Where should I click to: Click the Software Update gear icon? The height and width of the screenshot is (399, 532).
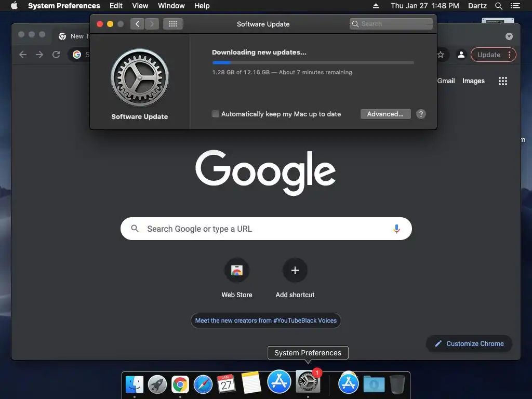click(139, 77)
